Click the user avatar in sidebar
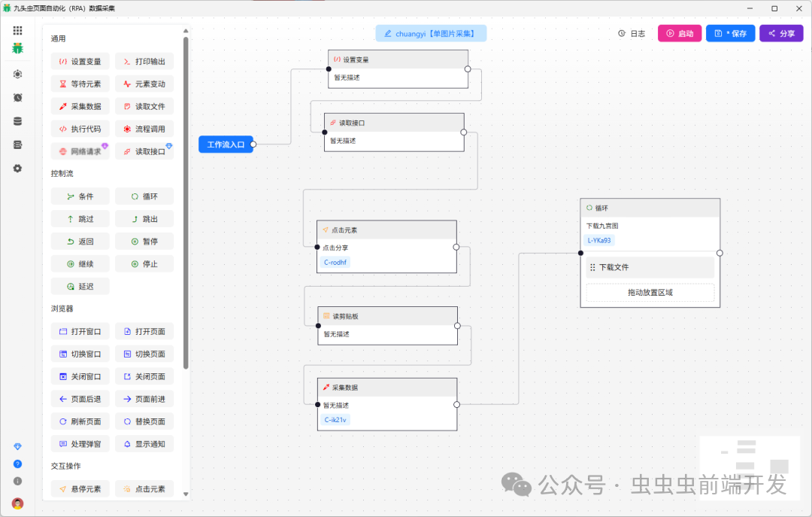This screenshot has height=517, width=812. 17,503
